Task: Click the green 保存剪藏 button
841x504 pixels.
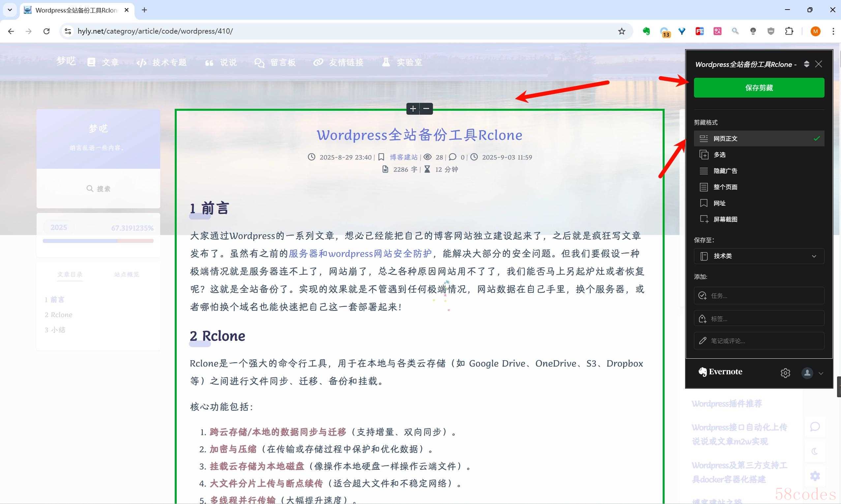Action: 759,88
